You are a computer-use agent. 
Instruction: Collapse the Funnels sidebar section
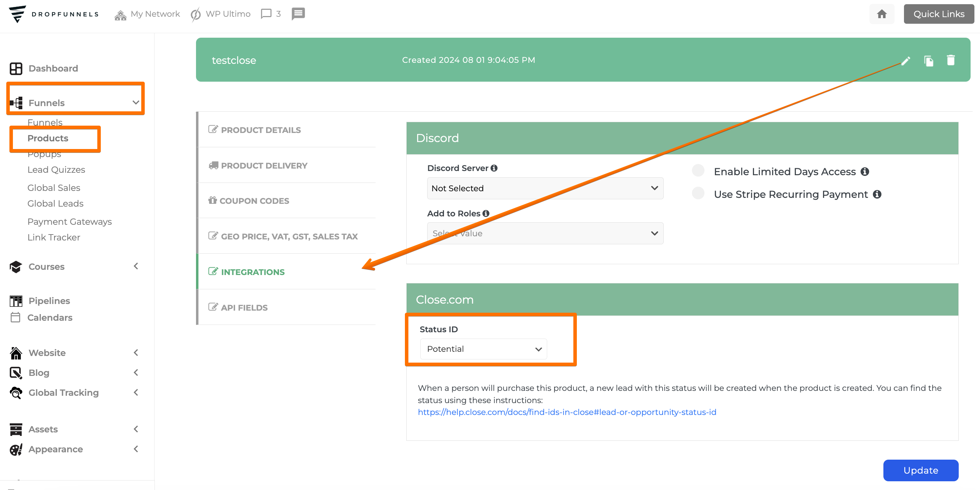coord(135,102)
